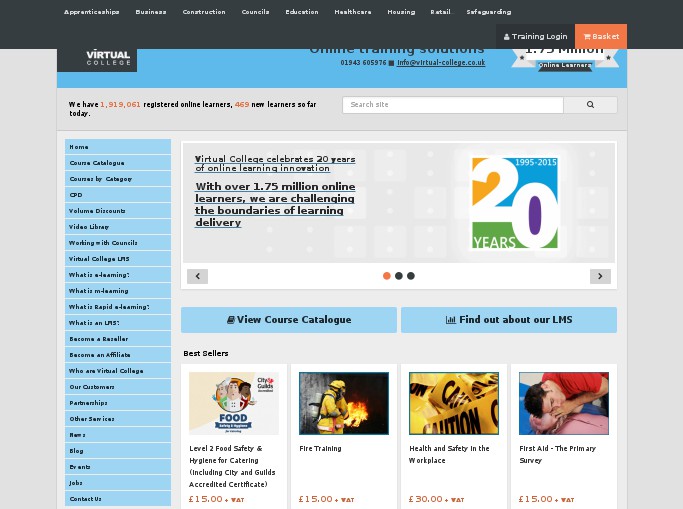
Task: Open CPD sidebar link
Action: click(118, 195)
